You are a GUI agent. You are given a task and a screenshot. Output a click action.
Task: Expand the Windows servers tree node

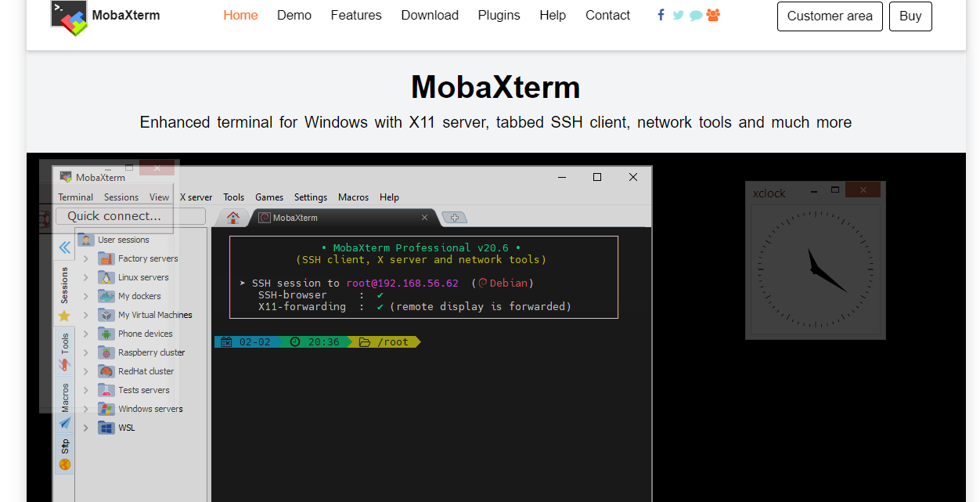[85, 409]
